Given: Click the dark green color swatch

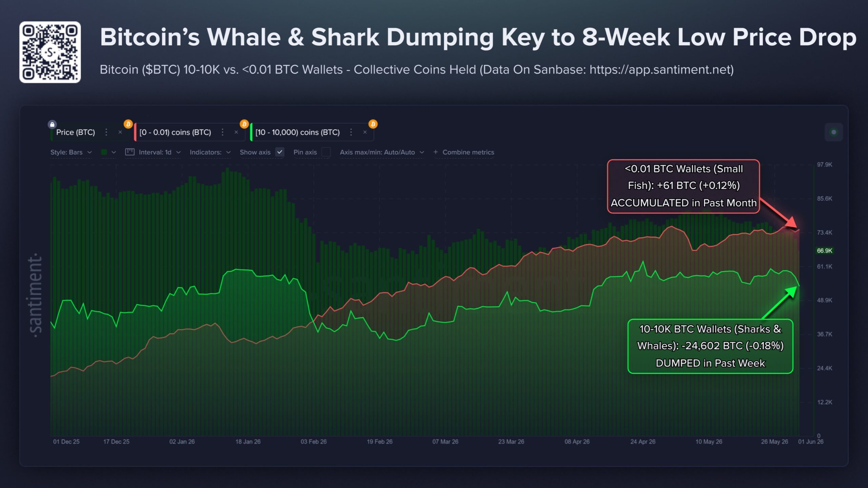Looking at the screenshot, I should click(x=104, y=152).
